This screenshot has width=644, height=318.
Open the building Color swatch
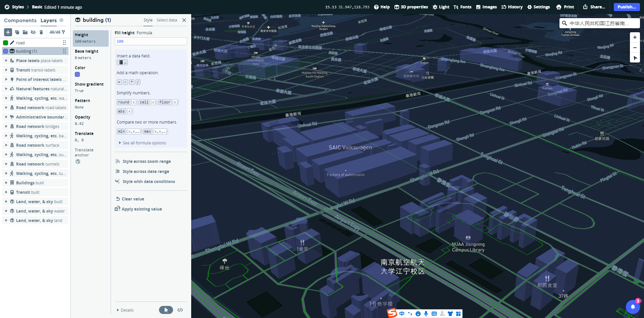pyautogui.click(x=77, y=75)
